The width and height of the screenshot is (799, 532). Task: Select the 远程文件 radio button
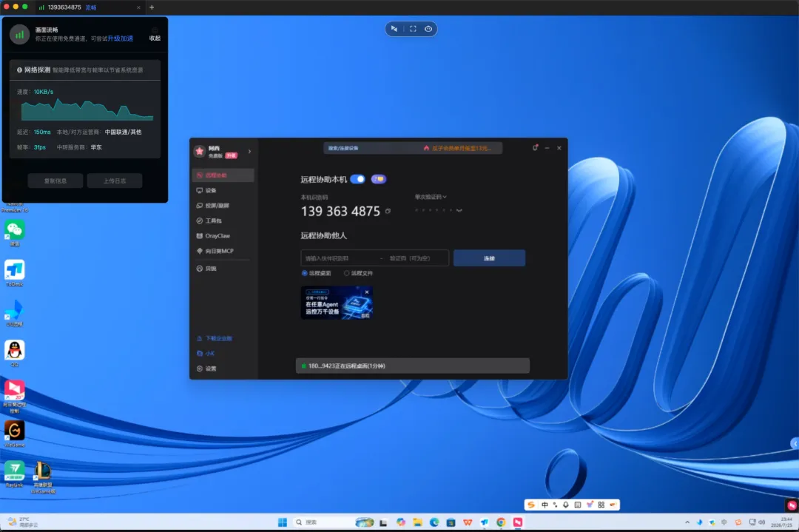point(346,274)
